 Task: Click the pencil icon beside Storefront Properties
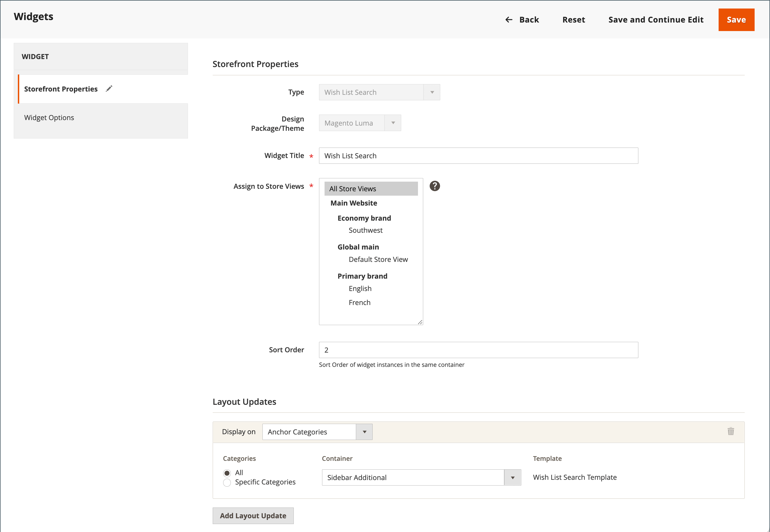109,89
